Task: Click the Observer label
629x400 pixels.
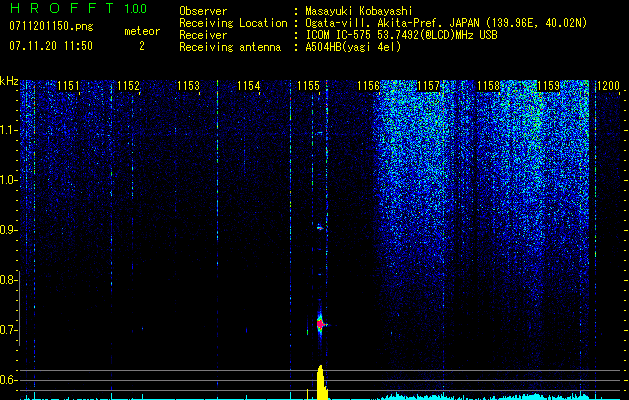Action: click(203, 11)
